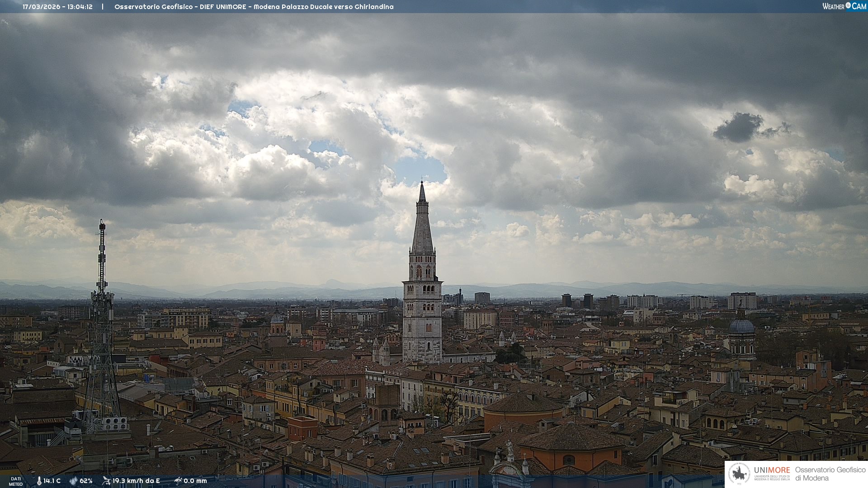Click the rain umbrella precipitation icon
This screenshot has width=868, height=488.
(x=178, y=481)
